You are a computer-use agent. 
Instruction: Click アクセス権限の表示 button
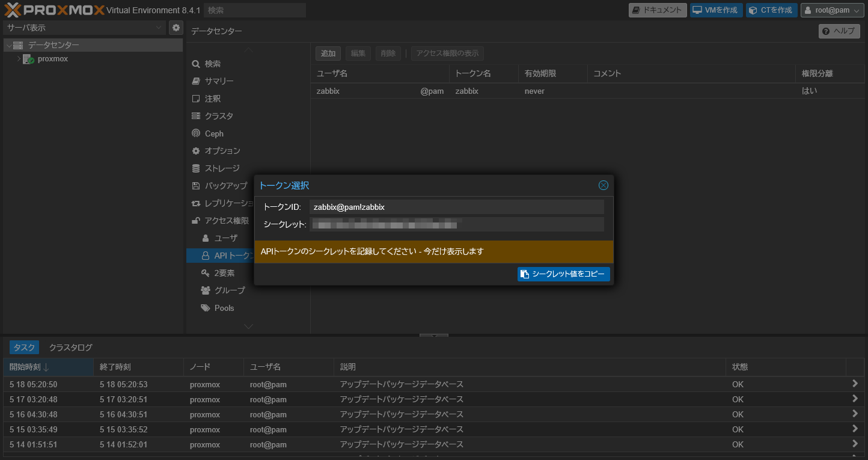[448, 54]
